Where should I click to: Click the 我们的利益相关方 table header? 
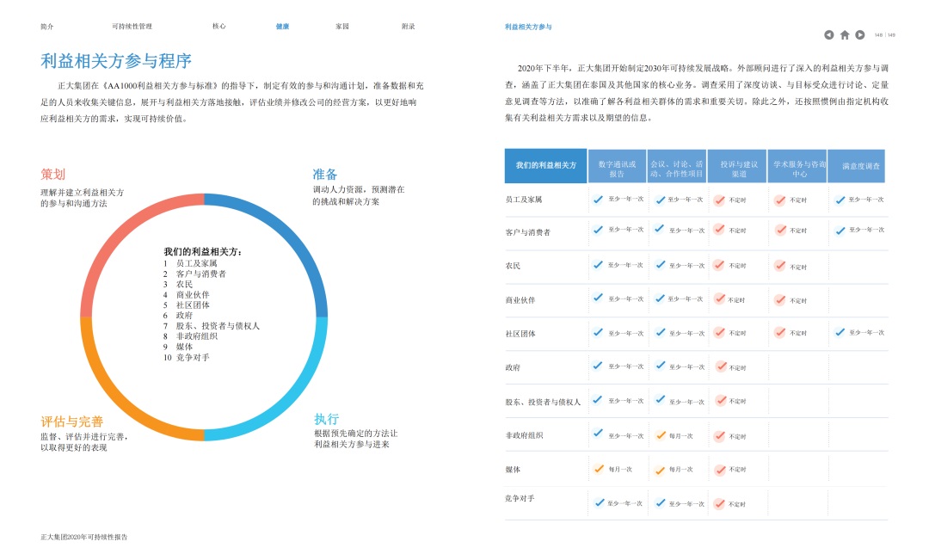tap(545, 166)
